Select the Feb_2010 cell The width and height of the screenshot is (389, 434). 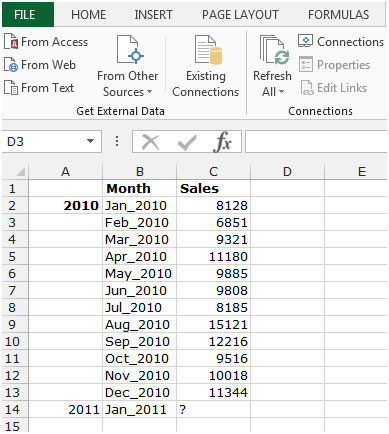pyautogui.click(x=140, y=222)
